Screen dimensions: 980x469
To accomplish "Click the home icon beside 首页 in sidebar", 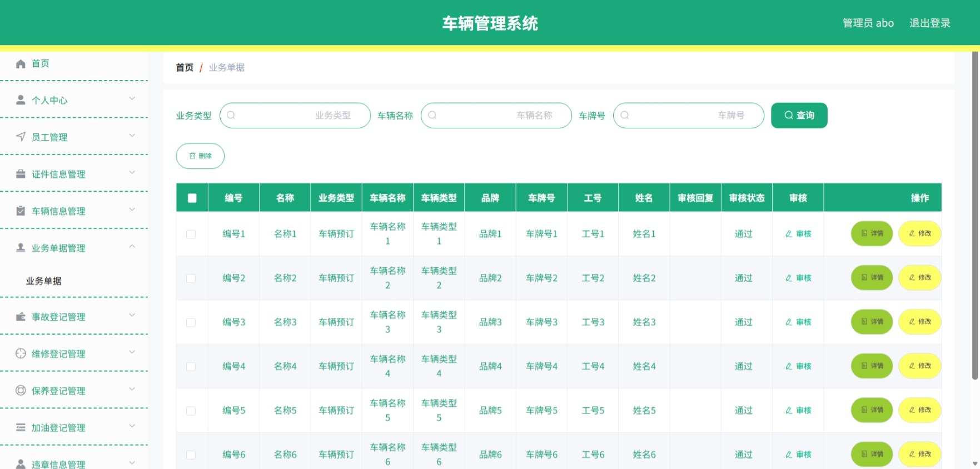I will 21,64.
